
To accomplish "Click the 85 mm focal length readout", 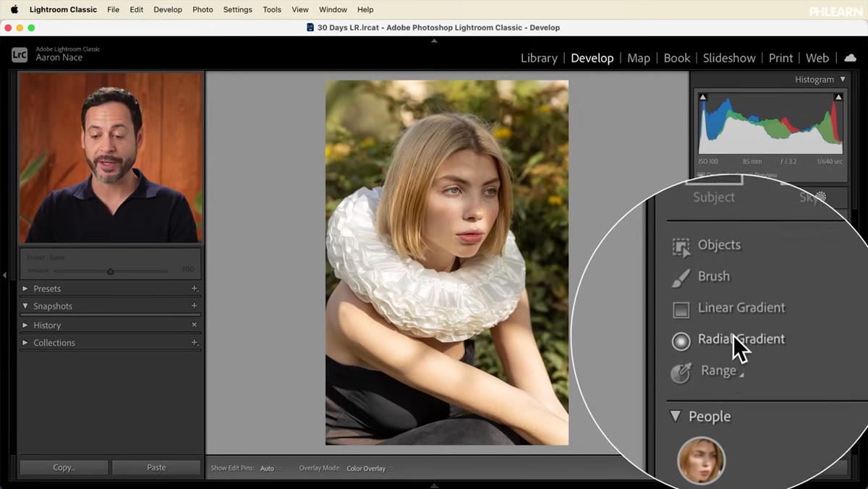I will tap(752, 161).
